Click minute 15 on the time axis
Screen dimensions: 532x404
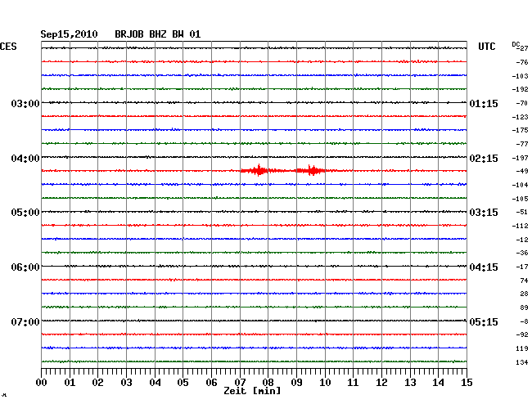(467, 383)
